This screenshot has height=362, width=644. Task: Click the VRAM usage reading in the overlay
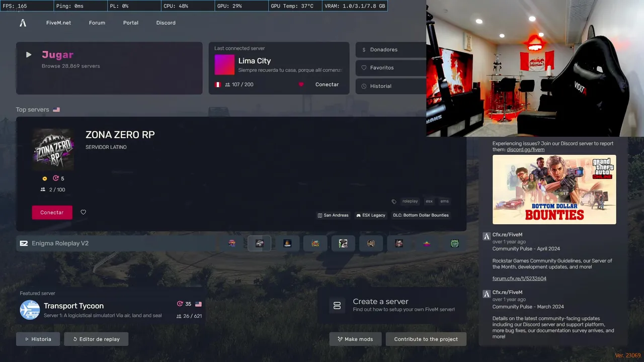coord(355,6)
